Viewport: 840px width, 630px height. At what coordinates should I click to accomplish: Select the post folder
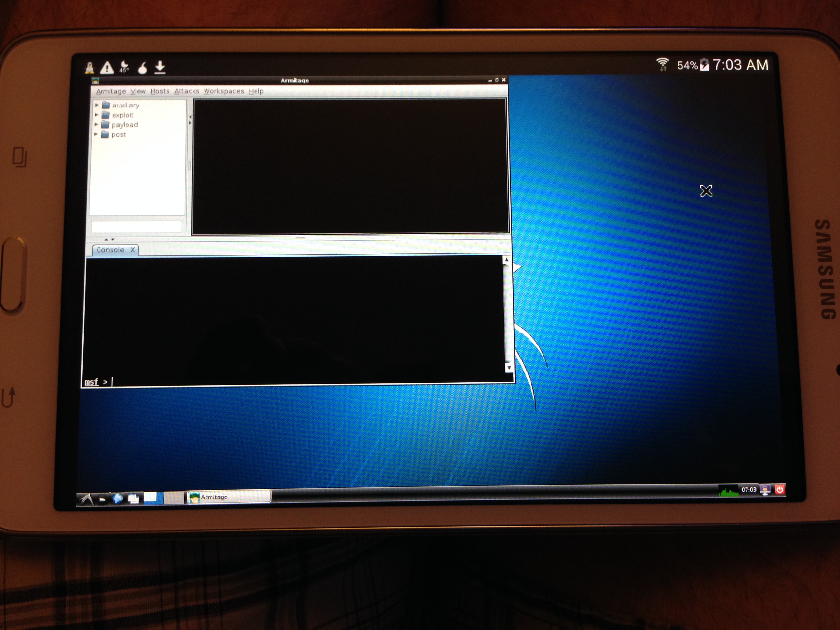(x=113, y=134)
